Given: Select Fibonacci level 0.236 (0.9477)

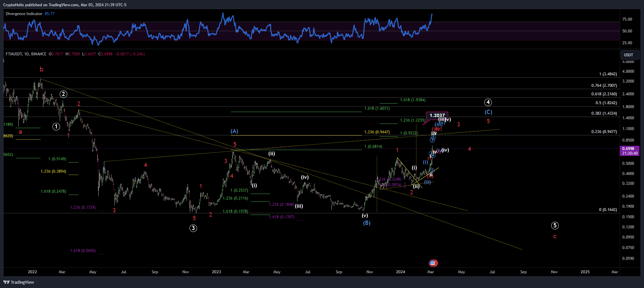Looking at the screenshot, I should [604, 132].
